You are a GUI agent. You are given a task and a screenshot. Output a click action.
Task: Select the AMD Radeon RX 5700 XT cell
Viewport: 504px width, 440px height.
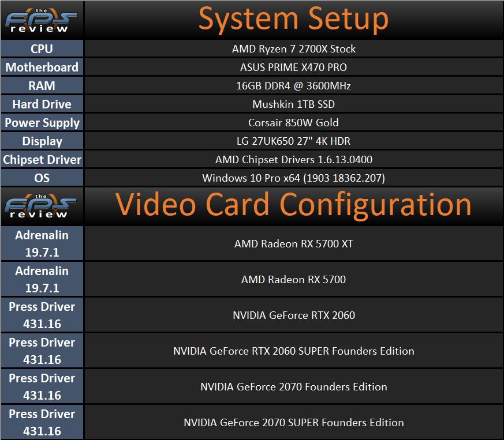(x=294, y=243)
